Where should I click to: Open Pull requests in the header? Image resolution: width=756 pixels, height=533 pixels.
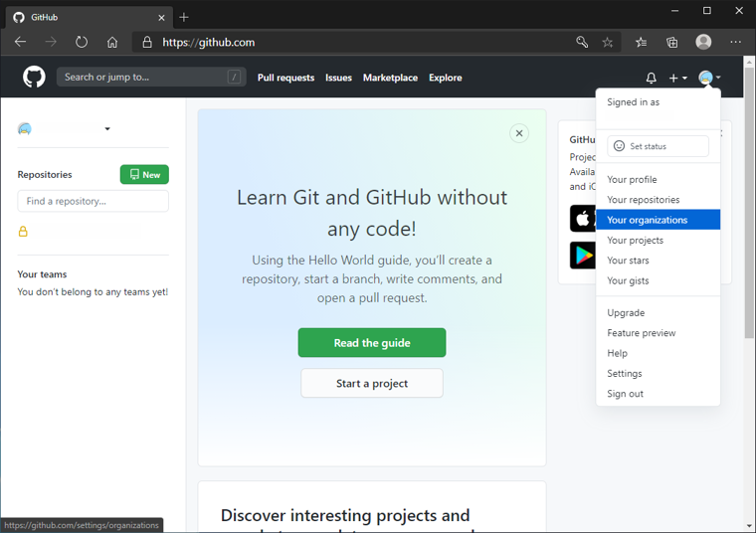tap(285, 78)
